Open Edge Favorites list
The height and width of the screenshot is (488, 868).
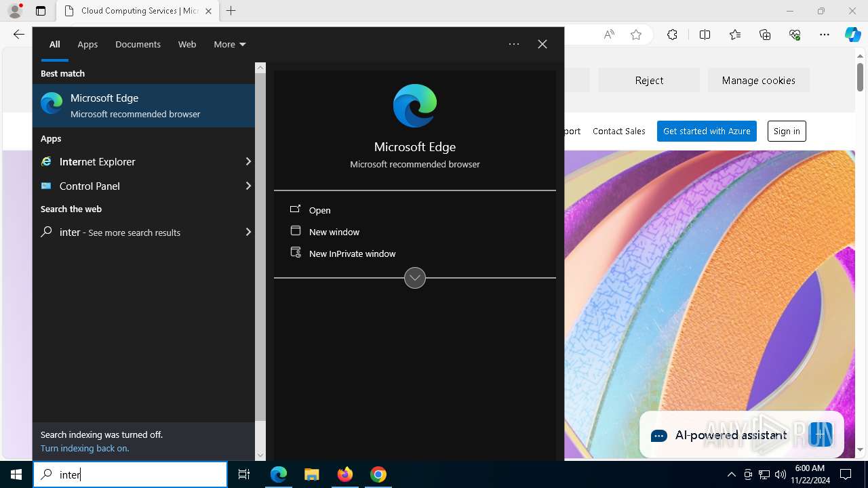(735, 35)
